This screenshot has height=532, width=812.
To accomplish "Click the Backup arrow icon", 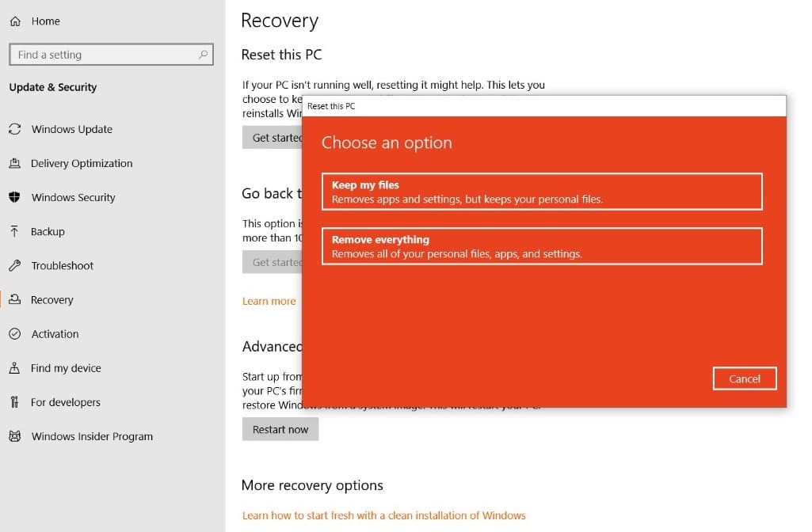I will pyautogui.click(x=14, y=231).
